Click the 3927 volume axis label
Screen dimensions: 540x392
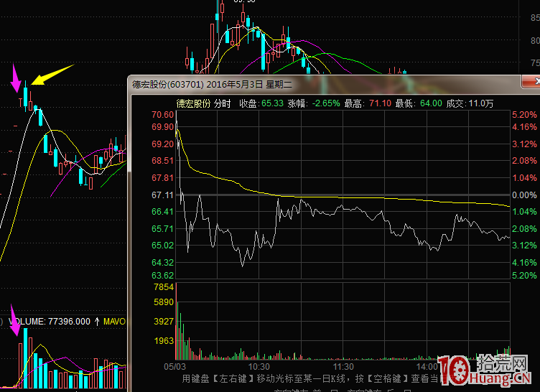tap(164, 322)
